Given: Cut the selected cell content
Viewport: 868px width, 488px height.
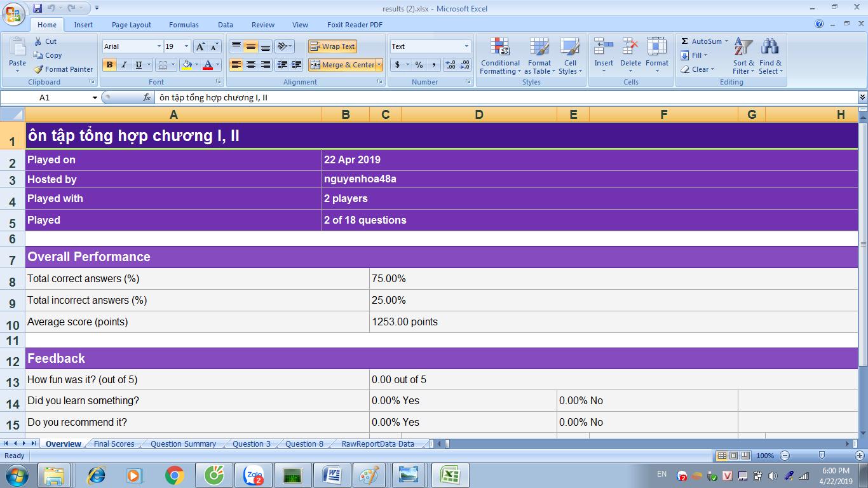Looking at the screenshot, I should coord(45,41).
